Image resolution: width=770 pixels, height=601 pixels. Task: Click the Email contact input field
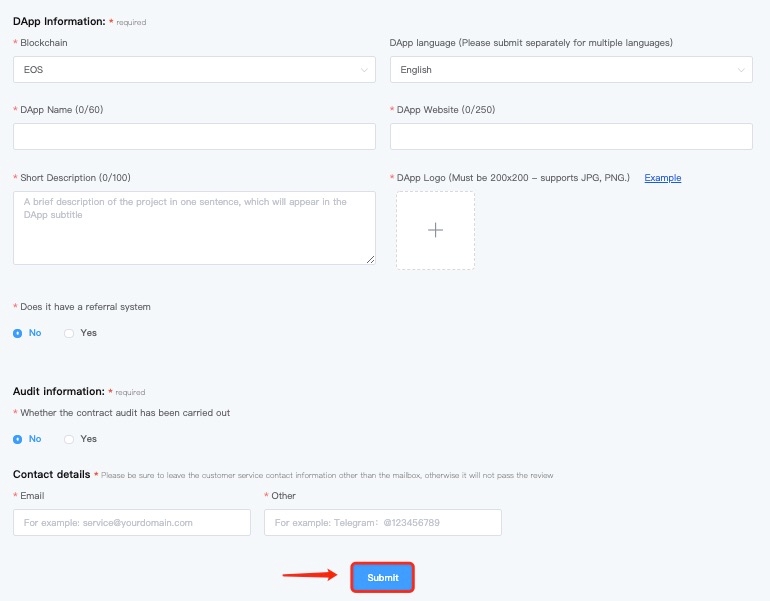pos(132,522)
